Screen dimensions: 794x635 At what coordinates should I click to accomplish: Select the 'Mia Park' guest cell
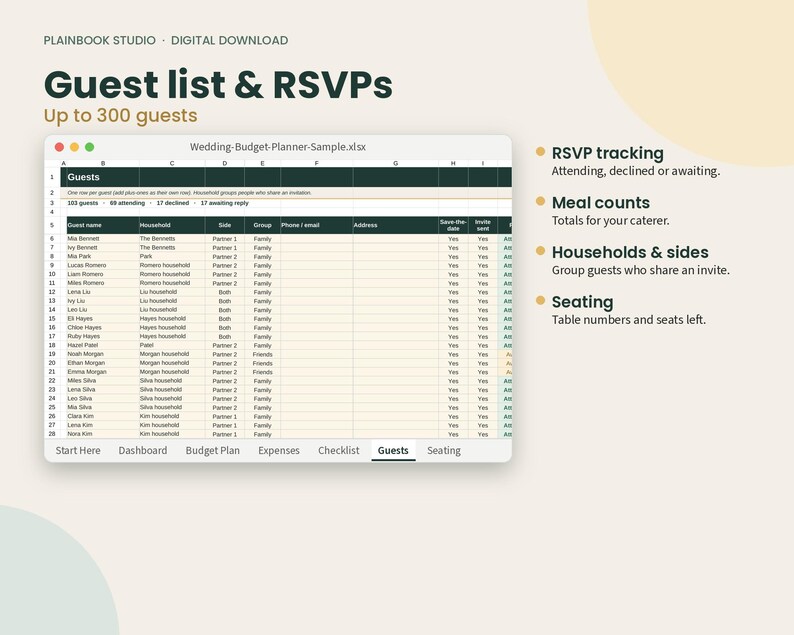103,256
